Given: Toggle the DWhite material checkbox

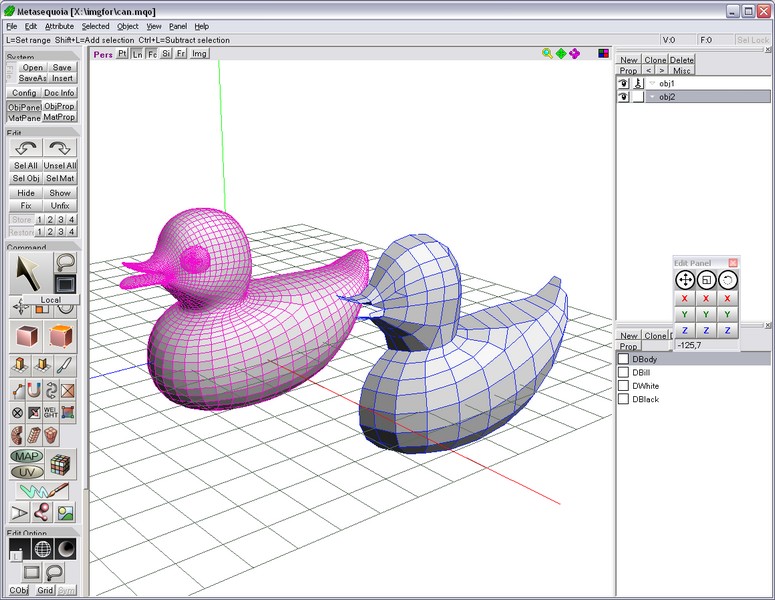Looking at the screenshot, I should (x=623, y=386).
